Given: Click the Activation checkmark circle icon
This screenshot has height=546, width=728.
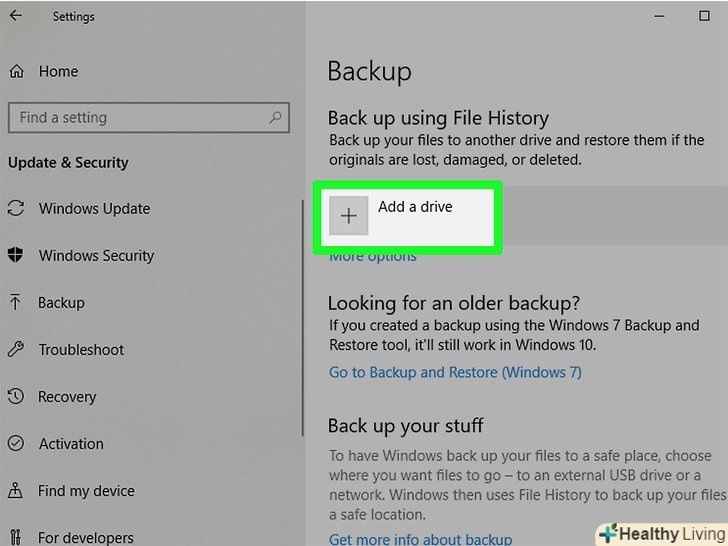Looking at the screenshot, I should (x=16, y=443).
